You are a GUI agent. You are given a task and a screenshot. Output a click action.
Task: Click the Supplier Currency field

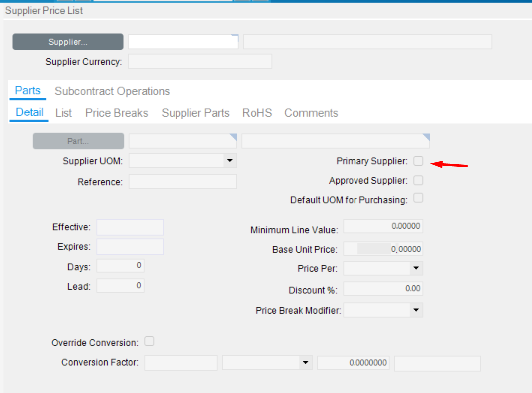coord(199,61)
